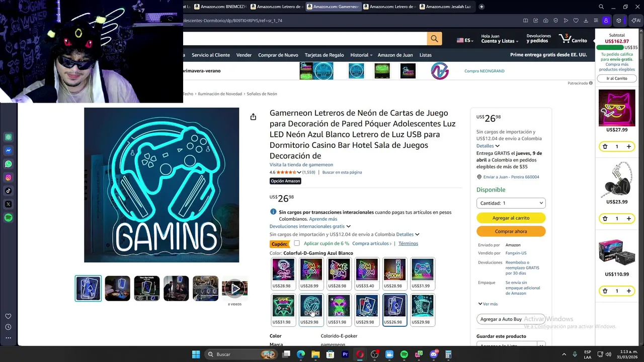Open Spotify in Opera sidebar
This screenshot has height=362, width=644.
click(x=9, y=218)
